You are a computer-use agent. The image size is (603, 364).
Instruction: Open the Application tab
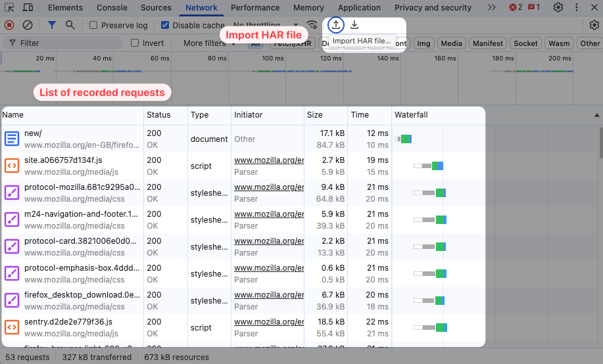click(x=359, y=8)
